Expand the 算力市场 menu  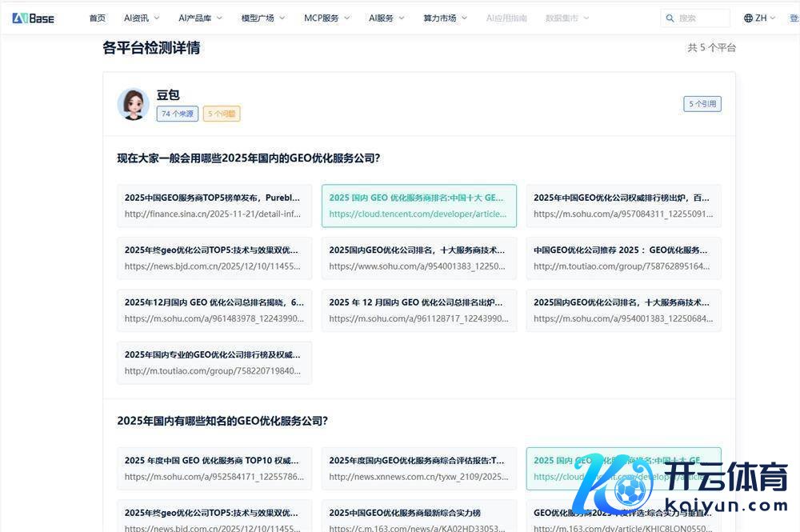[445, 18]
